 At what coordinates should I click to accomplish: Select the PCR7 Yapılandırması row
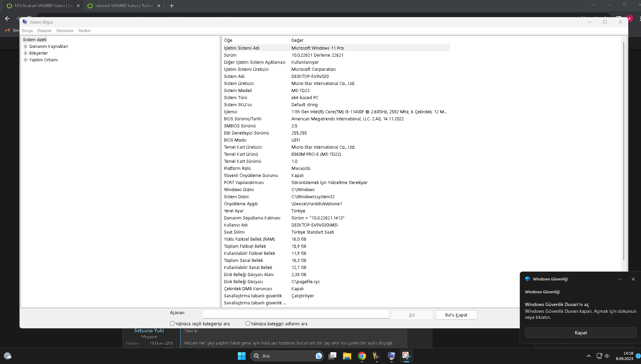point(336,182)
